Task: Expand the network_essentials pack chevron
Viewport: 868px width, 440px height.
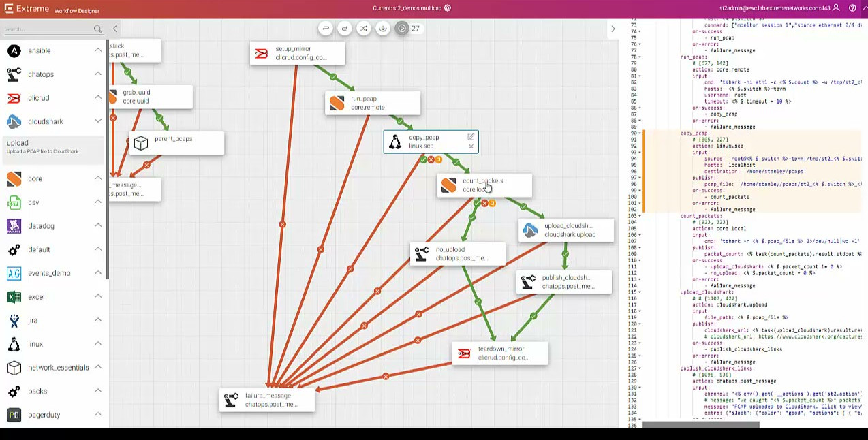Action: [x=98, y=367]
